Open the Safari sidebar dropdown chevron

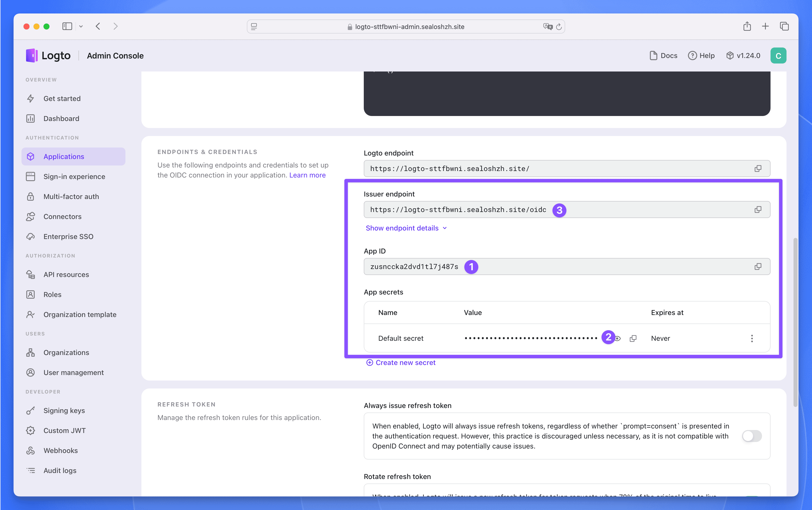point(81,26)
